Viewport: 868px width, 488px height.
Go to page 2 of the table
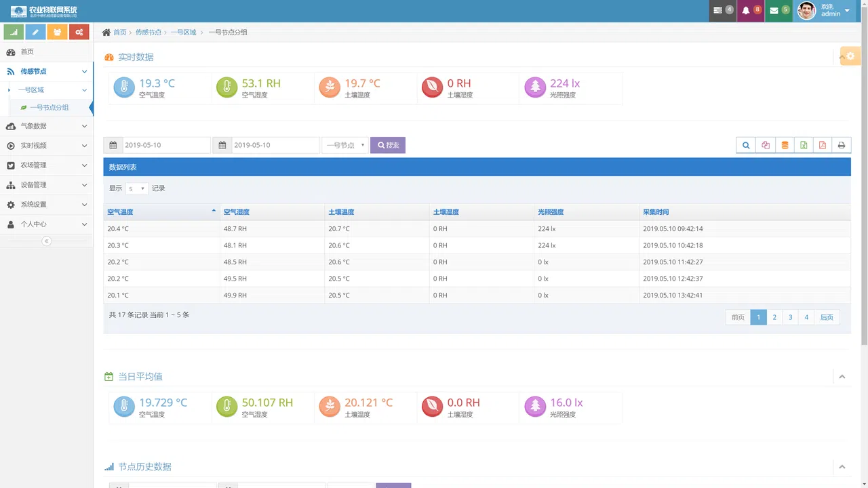point(774,317)
